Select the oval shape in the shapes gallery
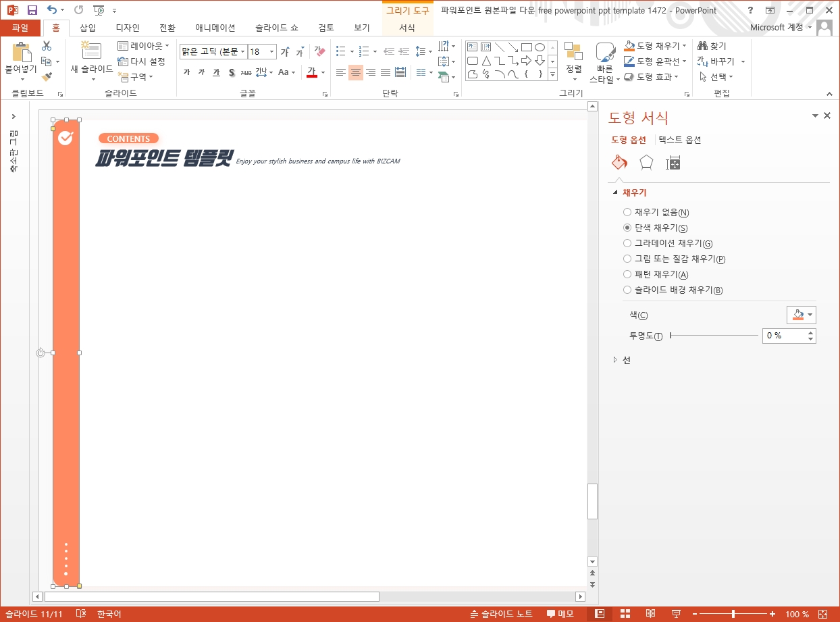The height and width of the screenshot is (622, 840). coord(540,47)
